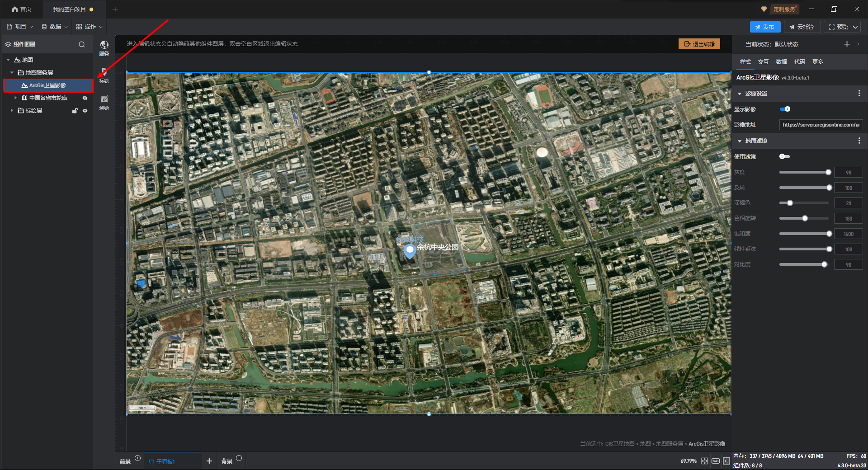Switch to the 样式 tab
The image size is (868, 470).
coord(745,62)
